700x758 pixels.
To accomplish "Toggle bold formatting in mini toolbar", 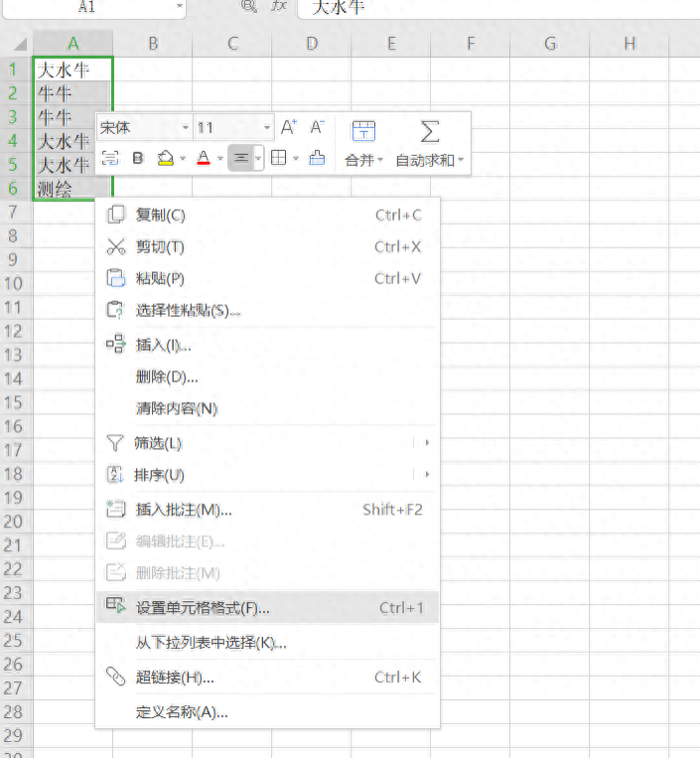I will tap(138, 158).
